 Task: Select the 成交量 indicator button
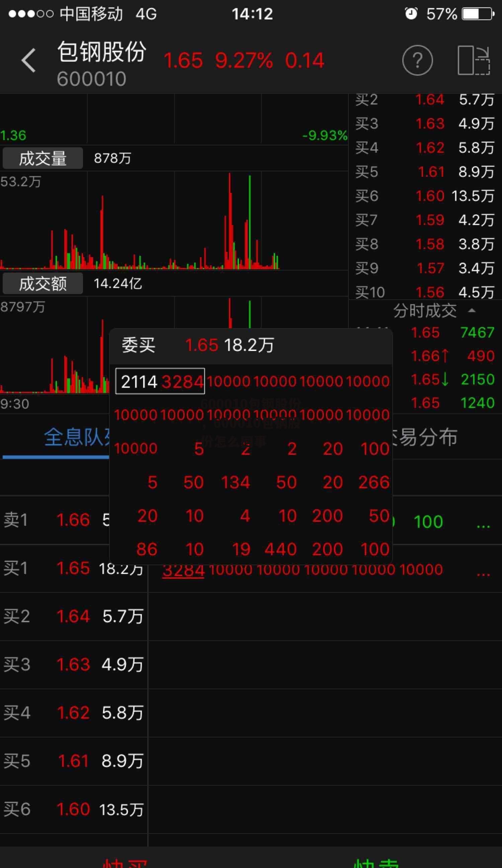tap(43, 158)
